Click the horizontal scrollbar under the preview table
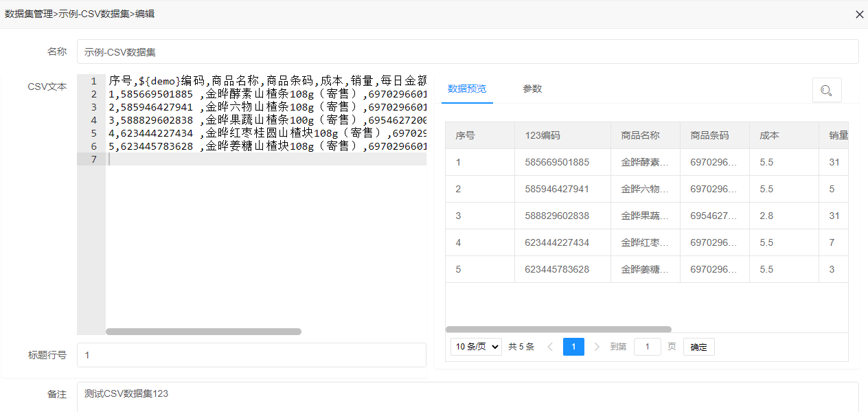The image size is (868, 412). (x=560, y=330)
